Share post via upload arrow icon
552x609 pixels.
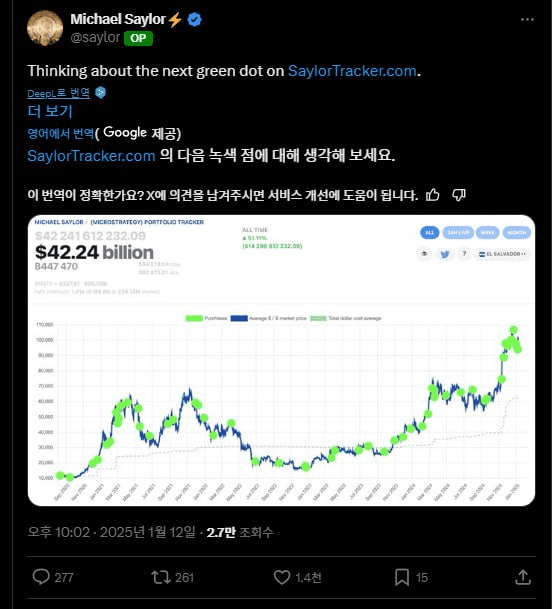pos(523,577)
